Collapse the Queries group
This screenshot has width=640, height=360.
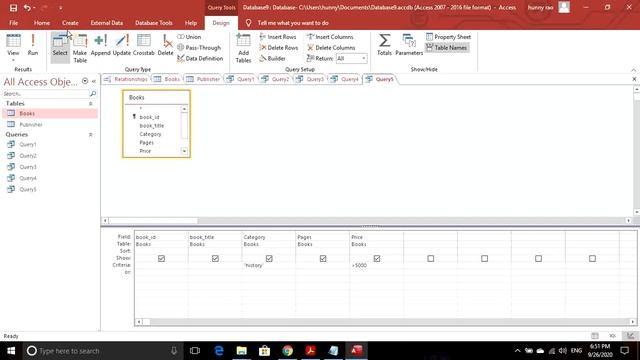(91, 135)
